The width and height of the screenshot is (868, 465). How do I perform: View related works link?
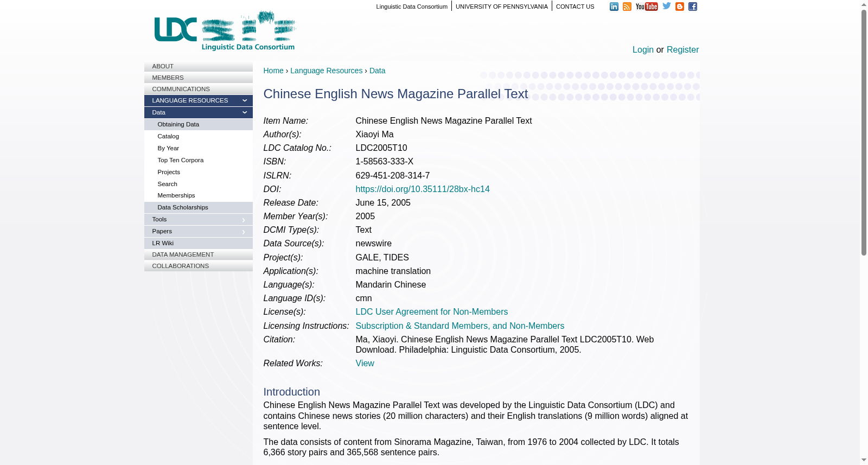click(x=365, y=363)
